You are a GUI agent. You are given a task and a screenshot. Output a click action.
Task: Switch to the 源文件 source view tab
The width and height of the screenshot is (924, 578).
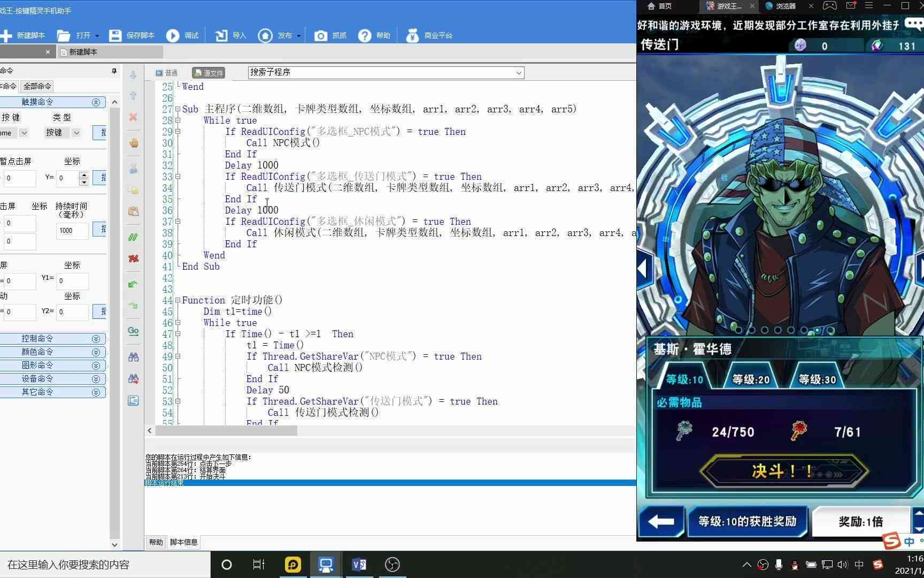tap(209, 73)
